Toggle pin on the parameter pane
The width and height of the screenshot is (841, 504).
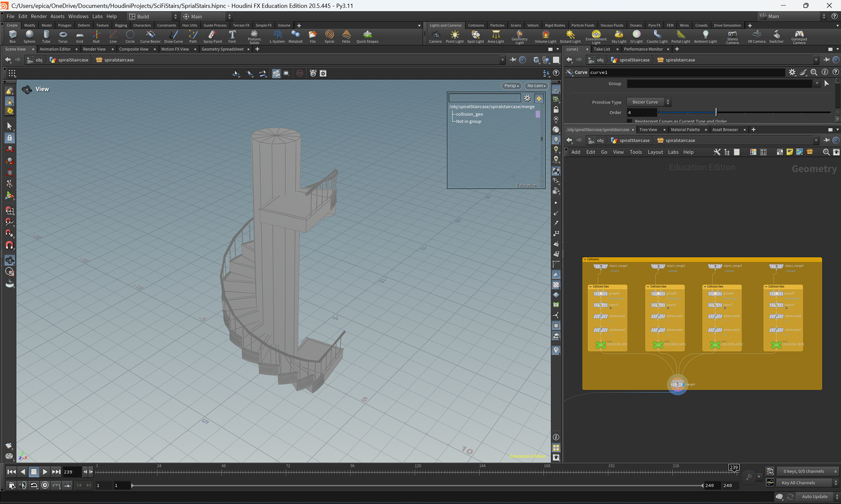[827, 60]
